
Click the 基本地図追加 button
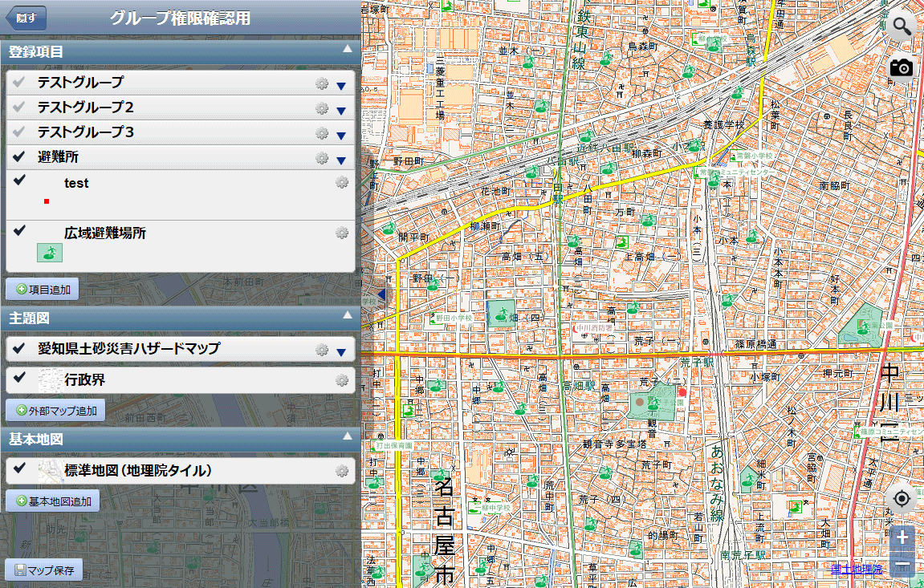pos(53,501)
